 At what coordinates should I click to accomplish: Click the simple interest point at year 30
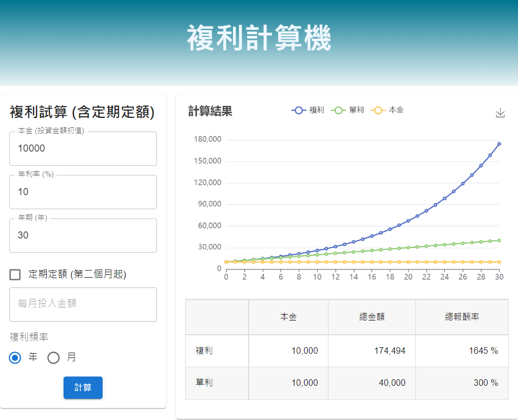499,241
